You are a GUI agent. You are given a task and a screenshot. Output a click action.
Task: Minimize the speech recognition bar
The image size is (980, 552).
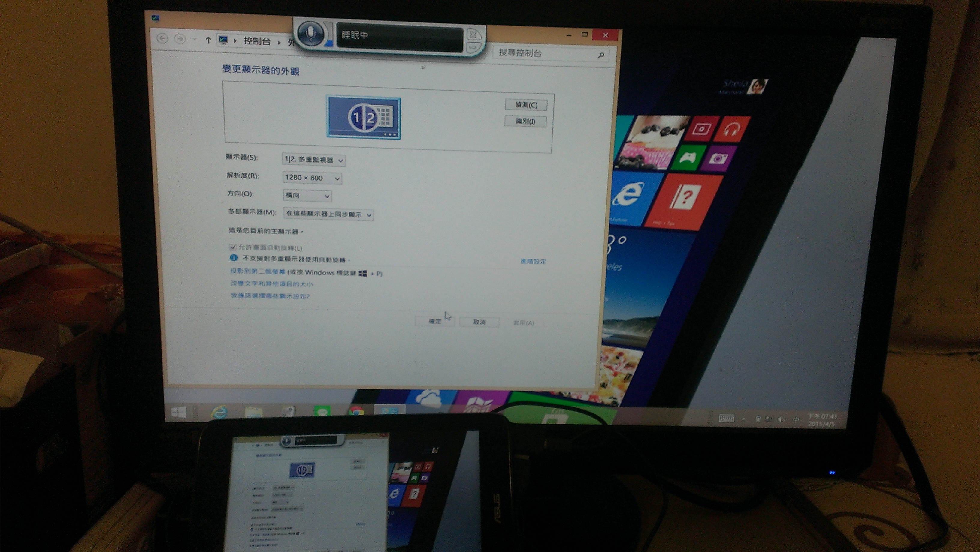click(473, 47)
